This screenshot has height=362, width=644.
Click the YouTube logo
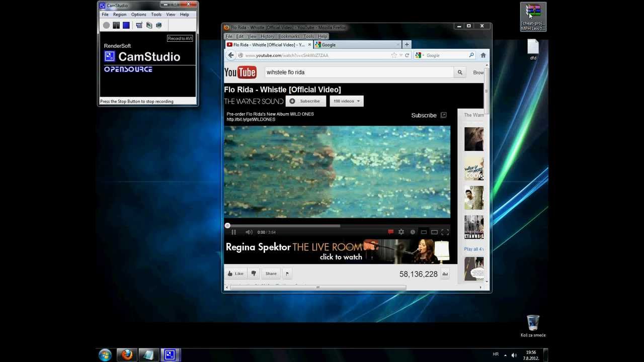(240, 72)
